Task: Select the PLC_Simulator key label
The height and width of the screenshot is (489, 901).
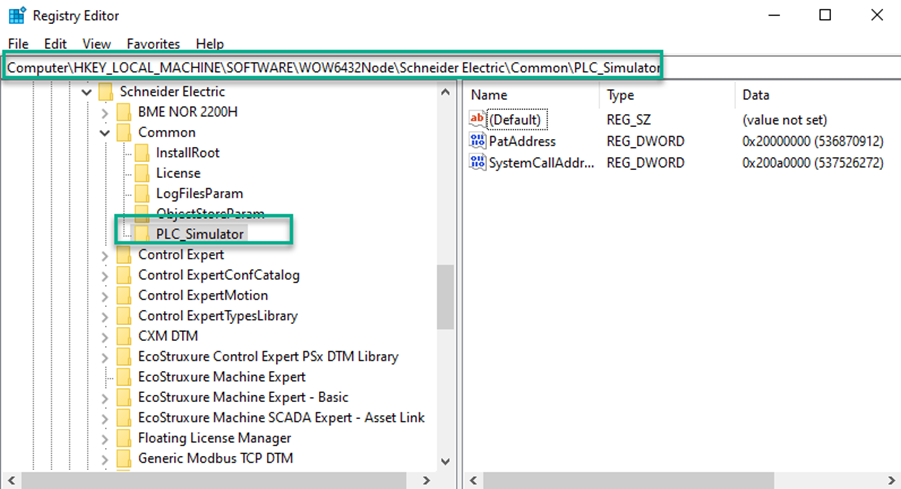Action: (200, 234)
